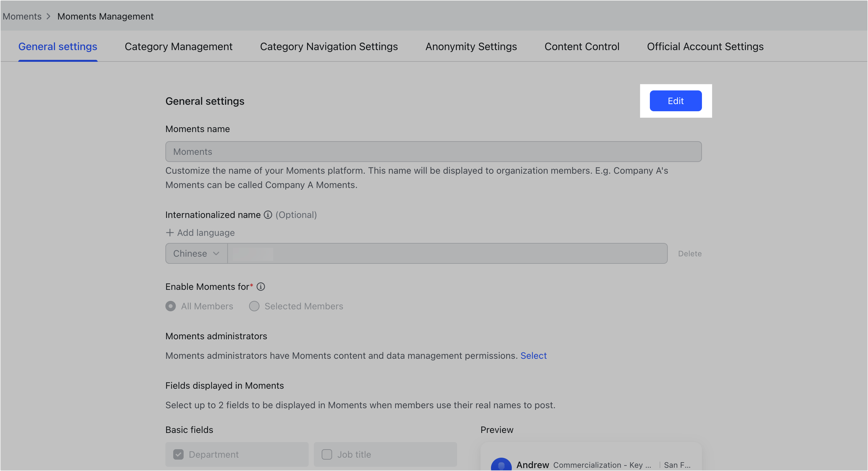Toggle the Department checkbox

(x=178, y=454)
